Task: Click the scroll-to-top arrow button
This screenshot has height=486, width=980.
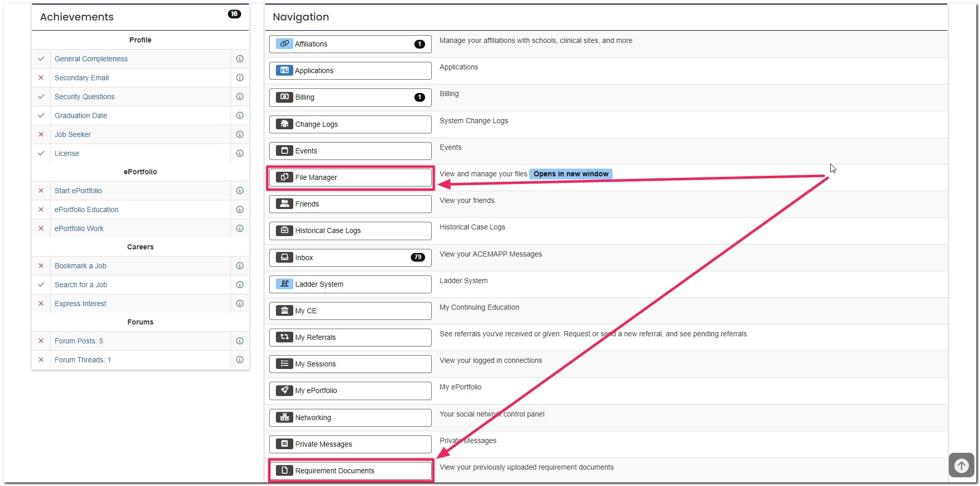Action: coord(961,465)
